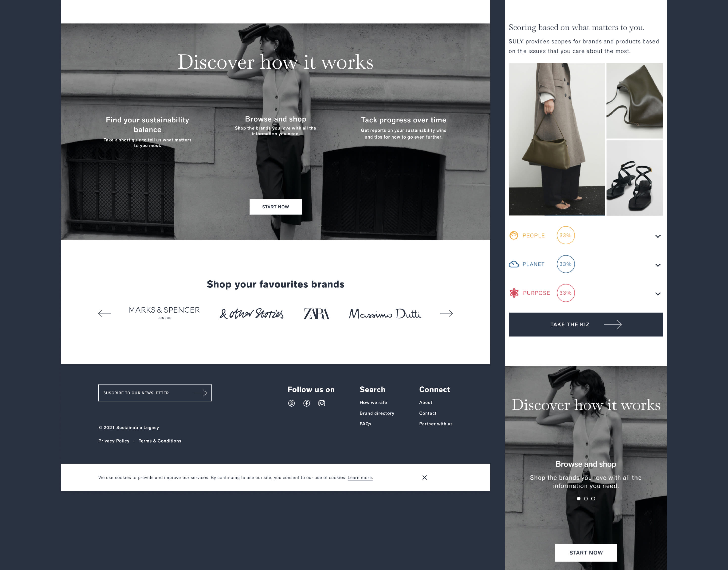Open the Instagram icon link
The height and width of the screenshot is (570, 728).
coord(322,403)
